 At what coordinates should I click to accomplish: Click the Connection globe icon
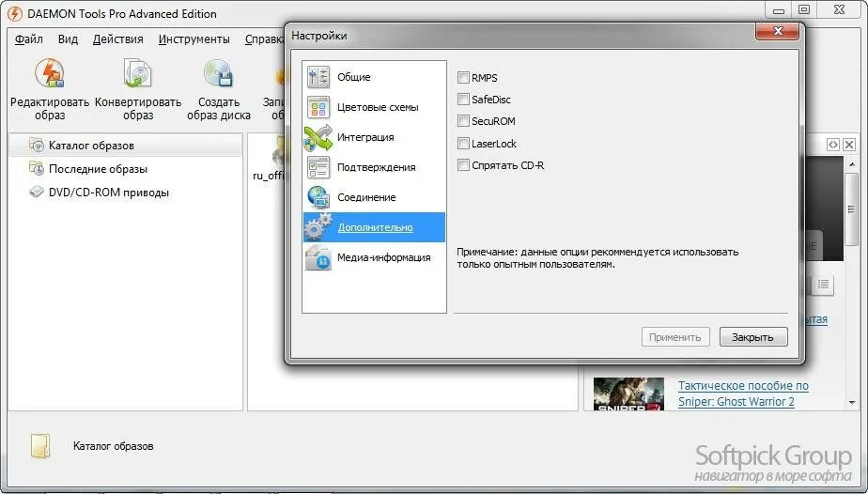[318, 197]
